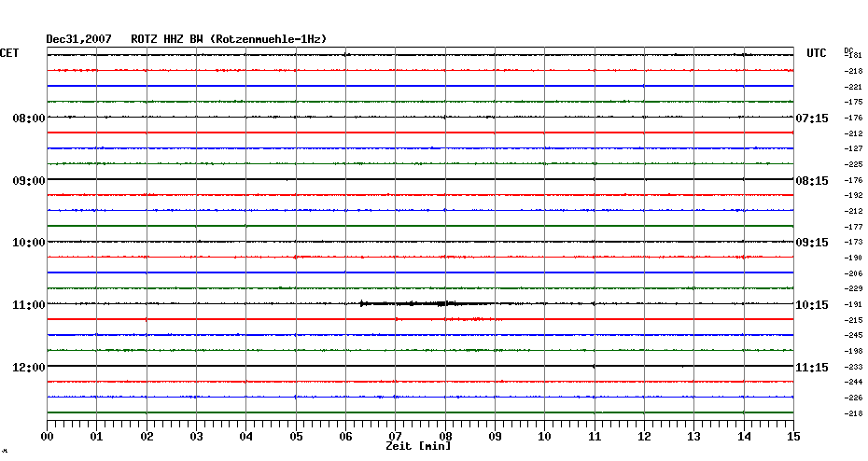Click the DC value -229
The width and height of the screenshot is (868, 461).
pos(853,288)
